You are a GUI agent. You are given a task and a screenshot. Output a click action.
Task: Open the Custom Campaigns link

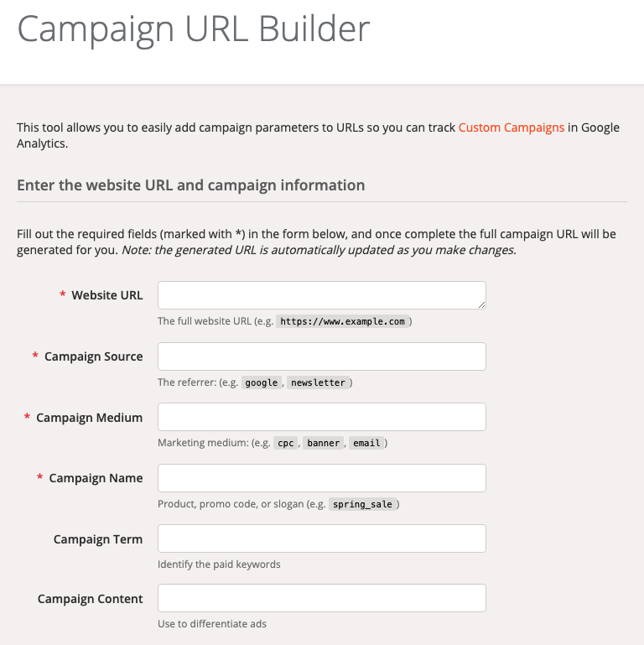click(511, 127)
